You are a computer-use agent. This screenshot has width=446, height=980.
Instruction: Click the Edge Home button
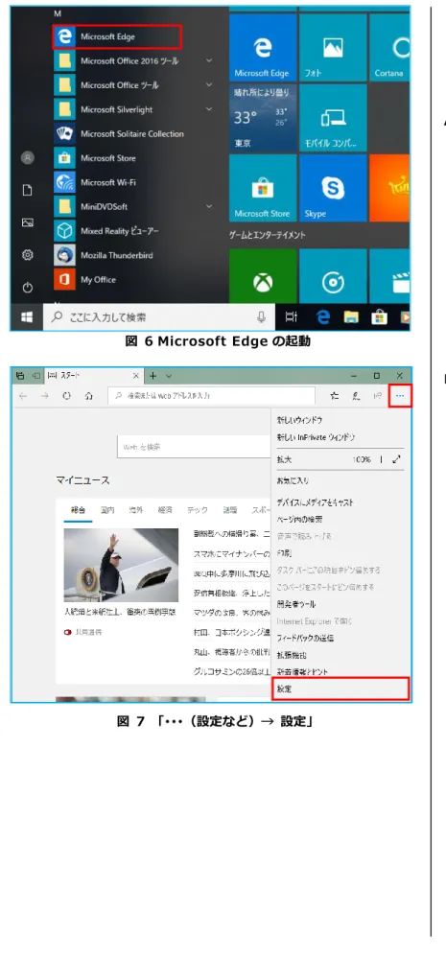point(88,396)
